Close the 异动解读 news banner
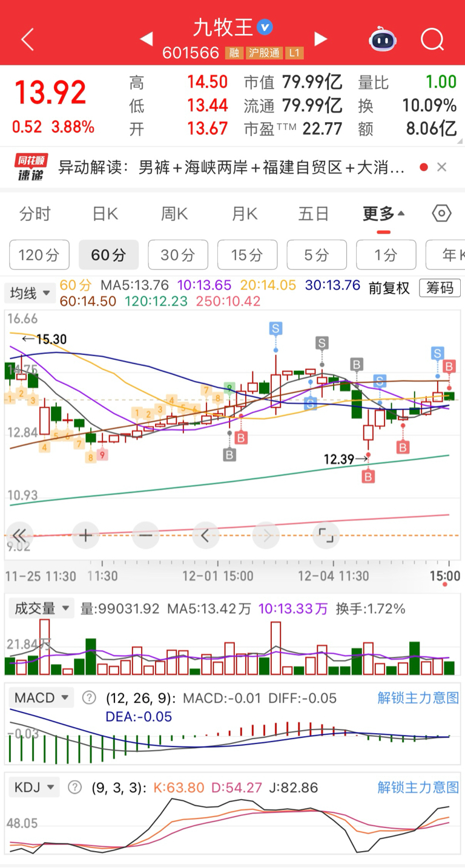Image resolution: width=465 pixels, height=868 pixels. click(x=442, y=168)
